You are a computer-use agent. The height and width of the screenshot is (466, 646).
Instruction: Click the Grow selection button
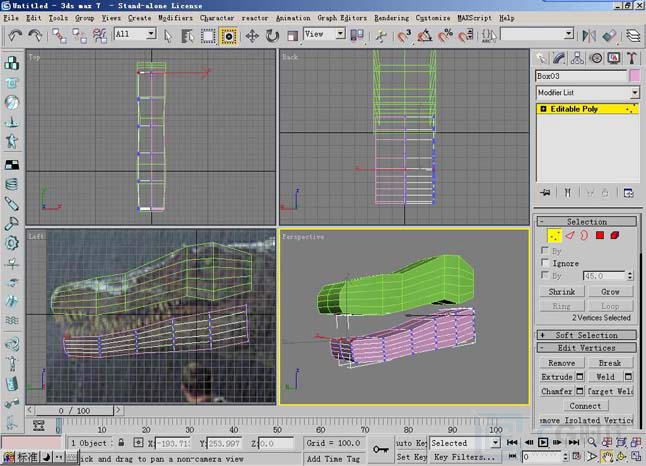point(610,292)
